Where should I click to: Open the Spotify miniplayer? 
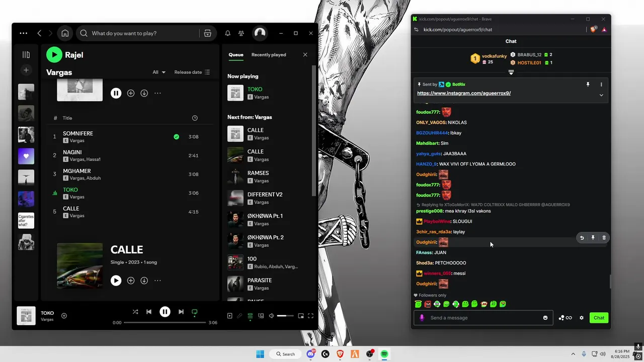(x=301, y=316)
